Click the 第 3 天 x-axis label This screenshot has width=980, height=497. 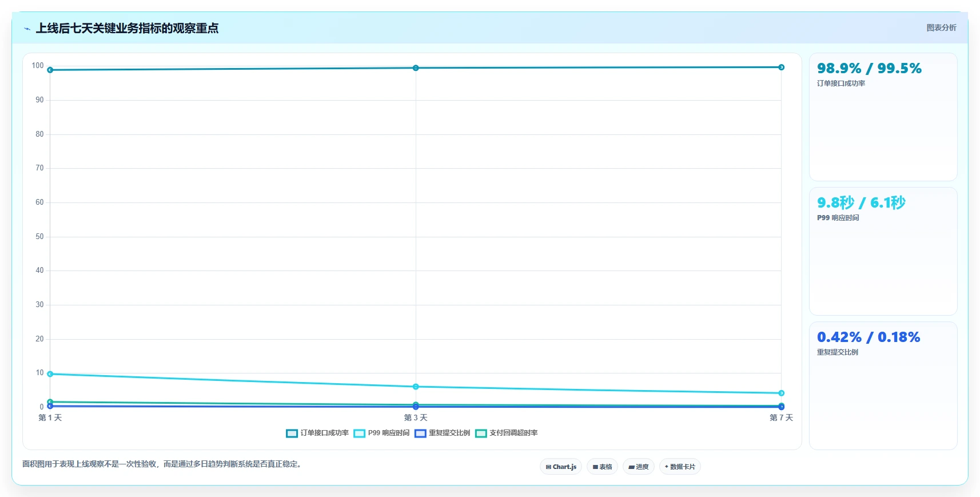pyautogui.click(x=416, y=418)
